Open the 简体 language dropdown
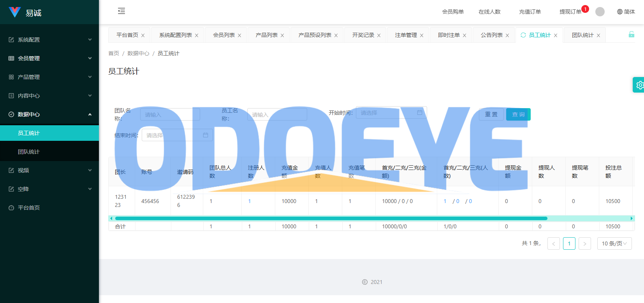The height and width of the screenshot is (303, 644). point(626,12)
